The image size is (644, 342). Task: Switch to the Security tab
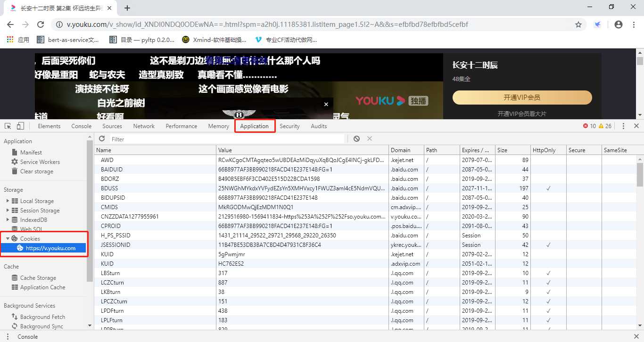point(289,126)
